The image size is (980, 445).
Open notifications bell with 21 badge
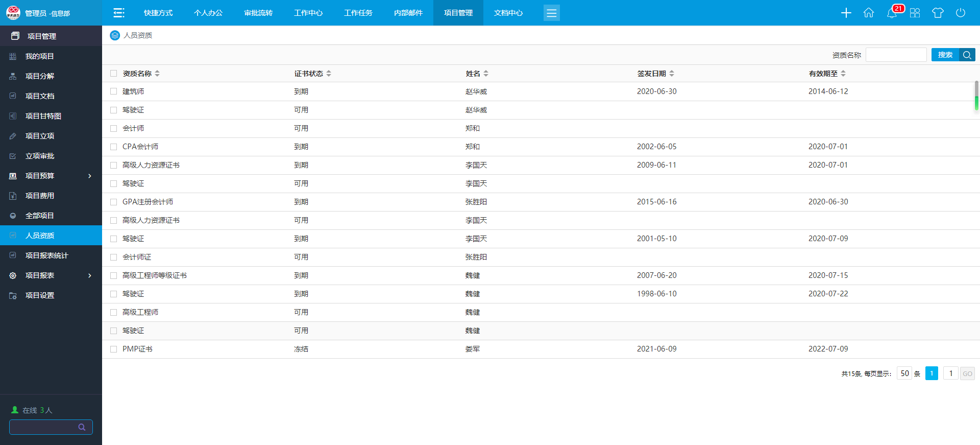click(892, 13)
